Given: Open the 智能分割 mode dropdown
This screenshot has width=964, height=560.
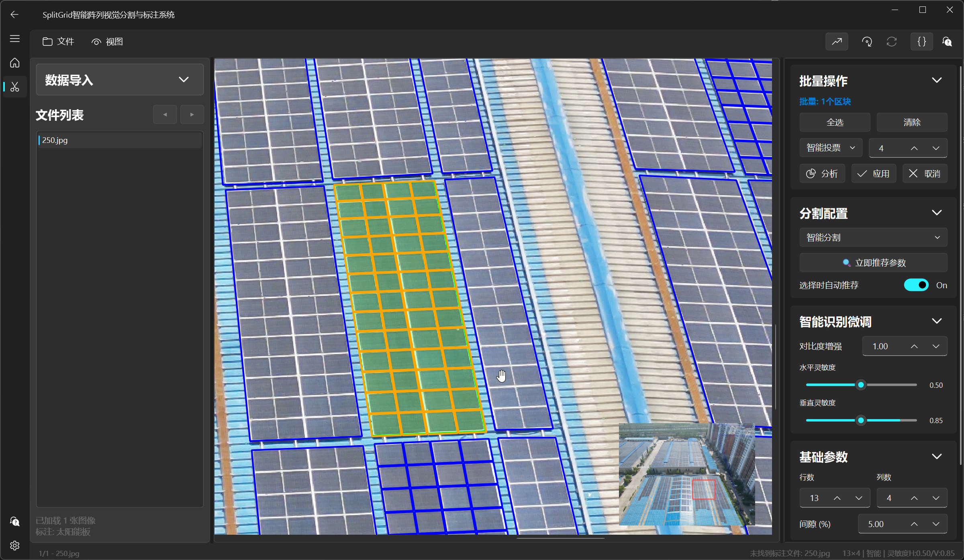Looking at the screenshot, I should (873, 237).
